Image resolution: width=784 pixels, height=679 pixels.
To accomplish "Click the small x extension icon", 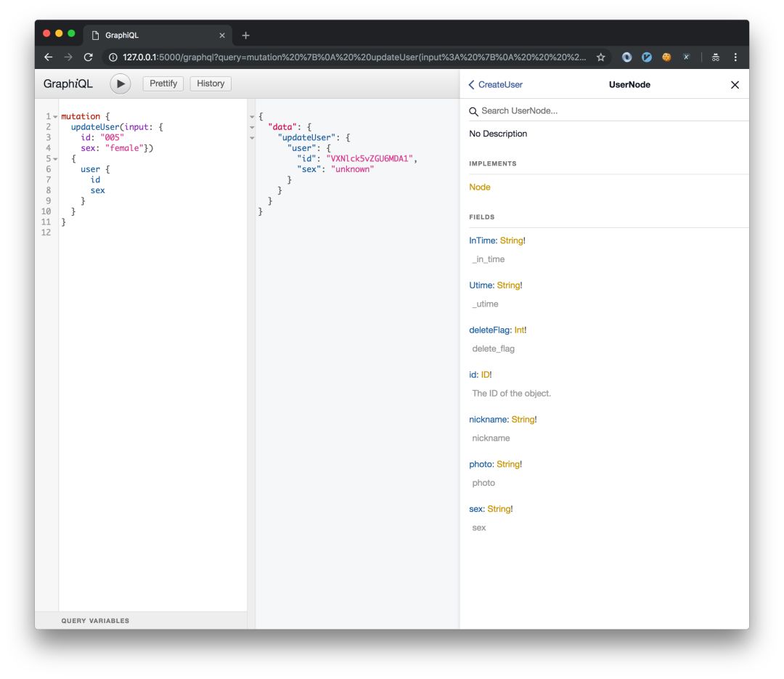I will coord(687,57).
